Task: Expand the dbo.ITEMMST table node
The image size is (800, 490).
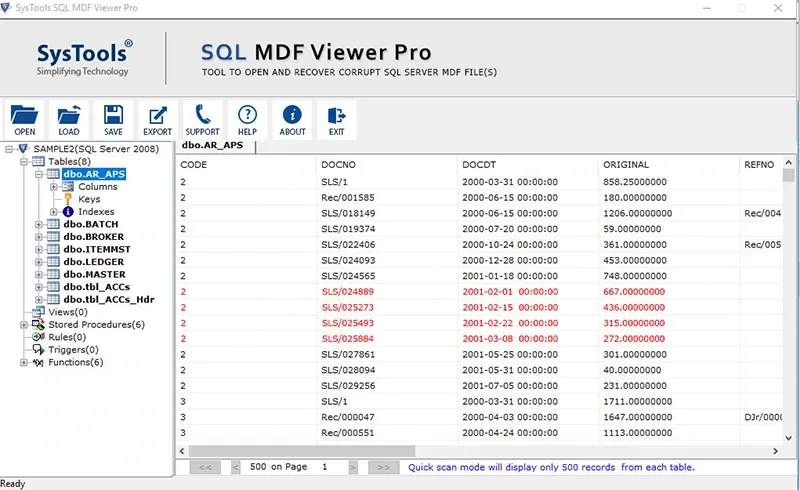Action: pos(39,249)
